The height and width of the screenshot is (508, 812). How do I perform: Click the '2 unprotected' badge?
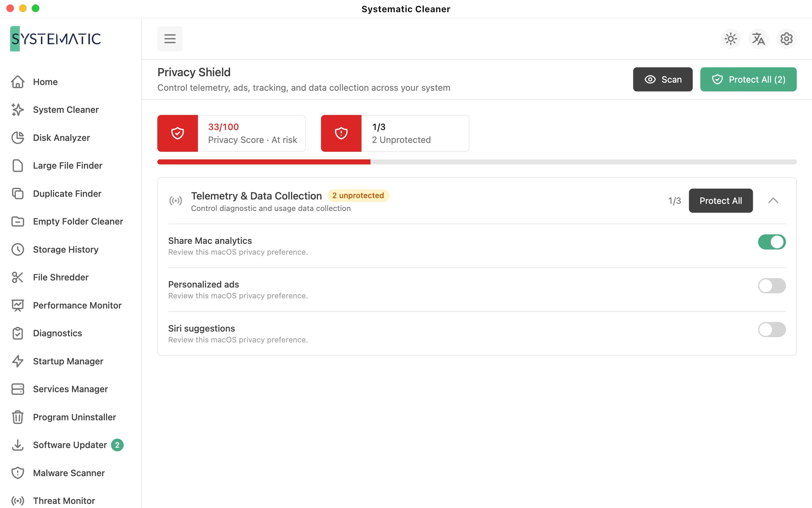(358, 195)
